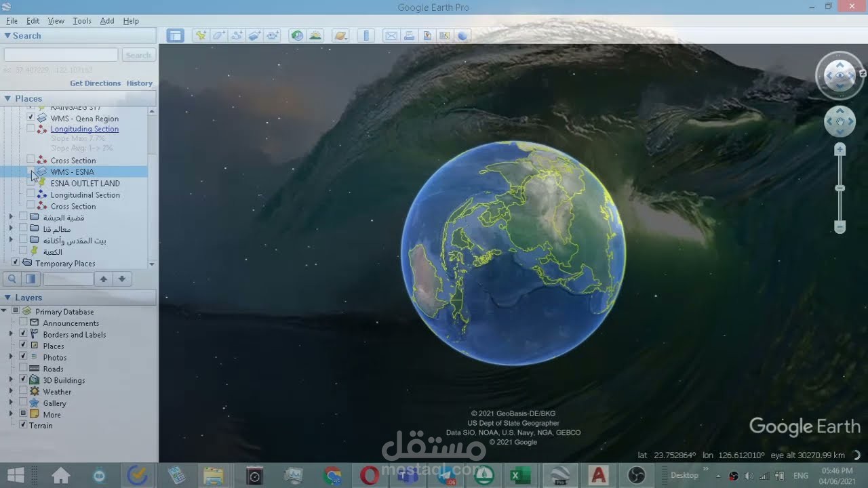Check the Longitudinal Section checkbox
Image resolution: width=868 pixels, height=488 pixels.
pos(31,195)
